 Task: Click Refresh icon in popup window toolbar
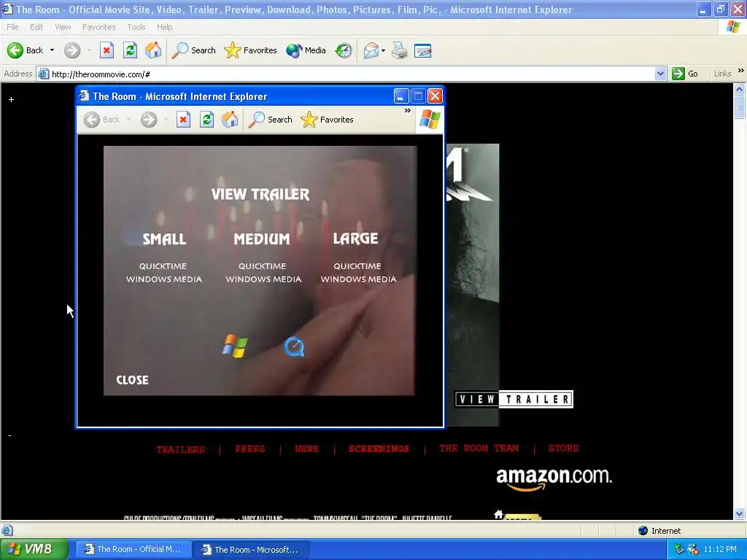pyautogui.click(x=206, y=120)
